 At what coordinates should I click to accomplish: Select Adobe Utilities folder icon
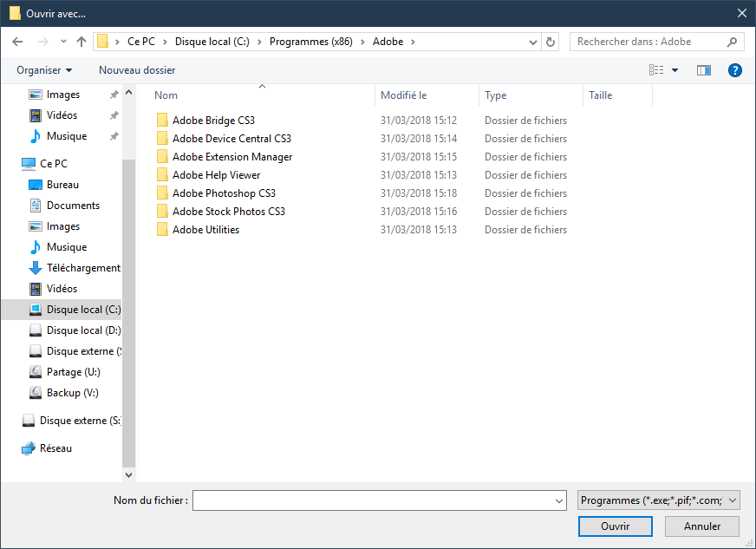(162, 230)
